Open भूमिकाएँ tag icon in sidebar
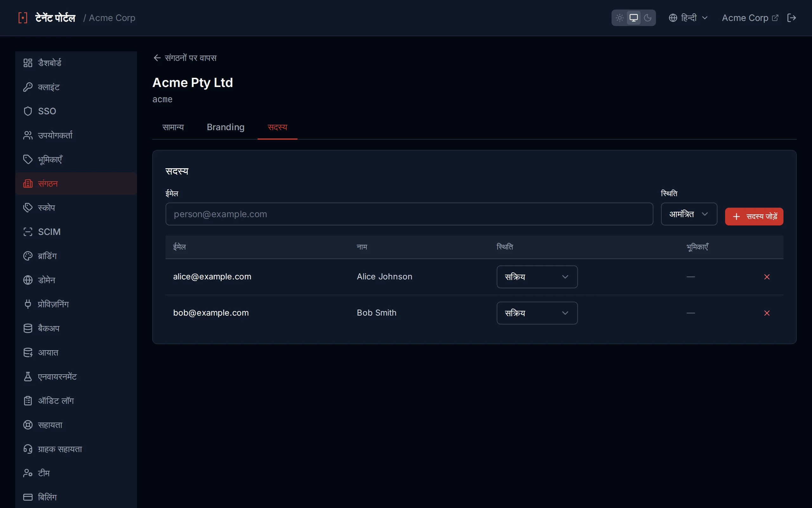This screenshot has width=812, height=508. pos(28,159)
